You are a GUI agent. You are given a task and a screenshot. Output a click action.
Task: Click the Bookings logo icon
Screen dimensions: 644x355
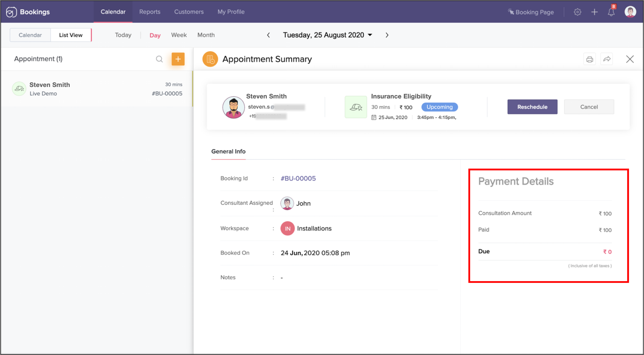[x=11, y=12]
